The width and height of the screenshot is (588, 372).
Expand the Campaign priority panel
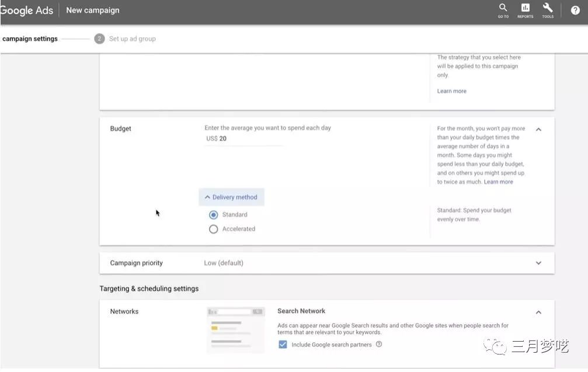pyautogui.click(x=538, y=263)
